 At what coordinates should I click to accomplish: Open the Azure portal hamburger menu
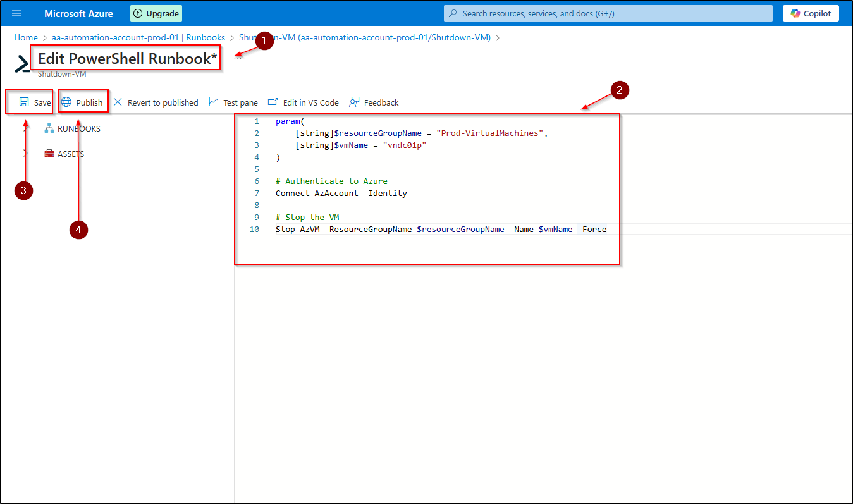(16, 13)
